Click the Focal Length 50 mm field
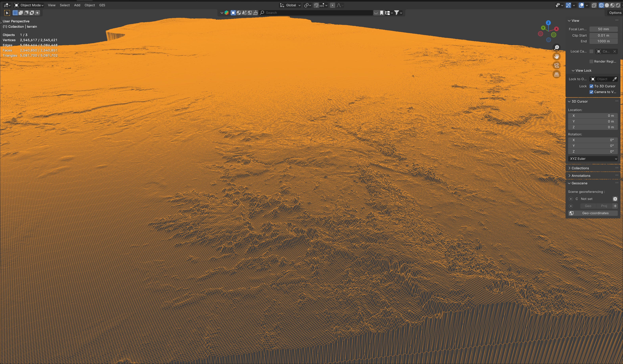This screenshot has width=623, height=364. click(x=603, y=29)
